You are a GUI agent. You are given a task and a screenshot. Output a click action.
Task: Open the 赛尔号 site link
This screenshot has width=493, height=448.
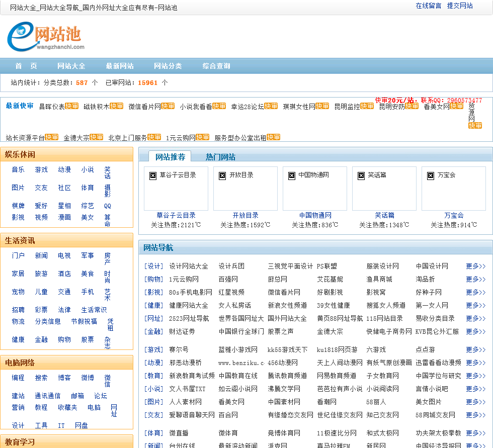pyautogui.click(x=179, y=349)
